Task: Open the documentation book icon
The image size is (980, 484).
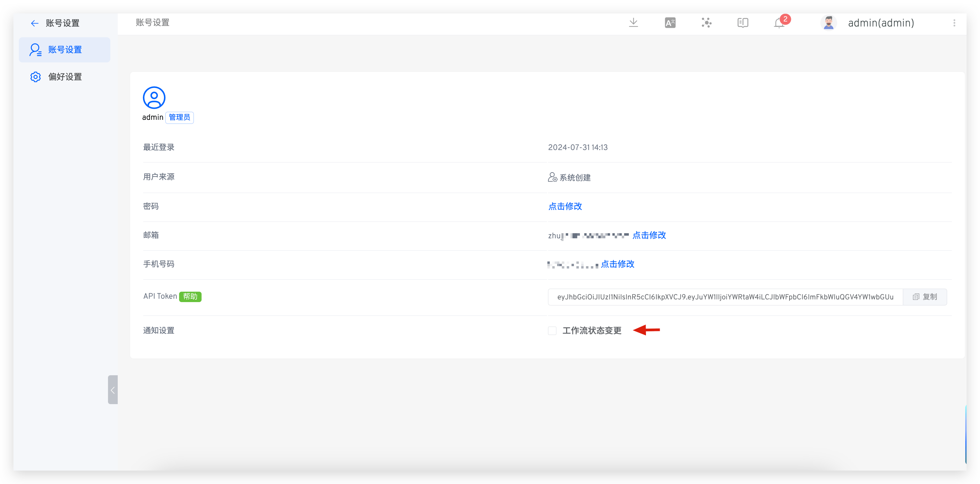Action: tap(743, 23)
